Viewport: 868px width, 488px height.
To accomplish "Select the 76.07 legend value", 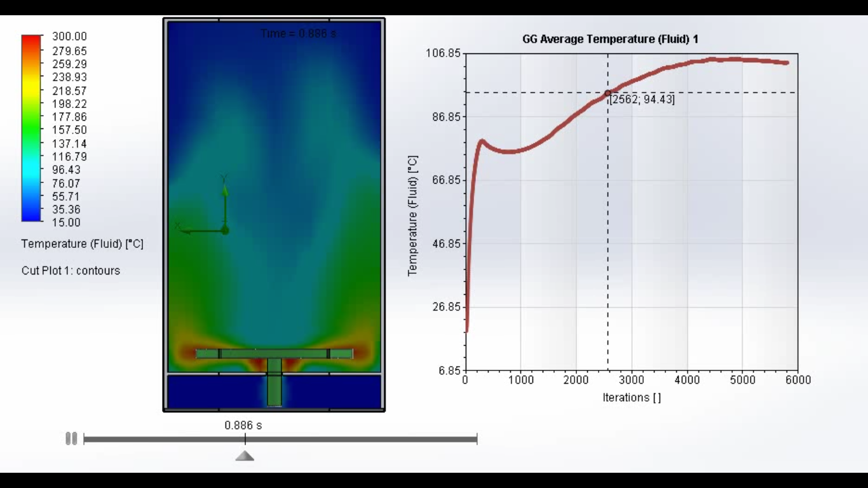I will click(66, 184).
